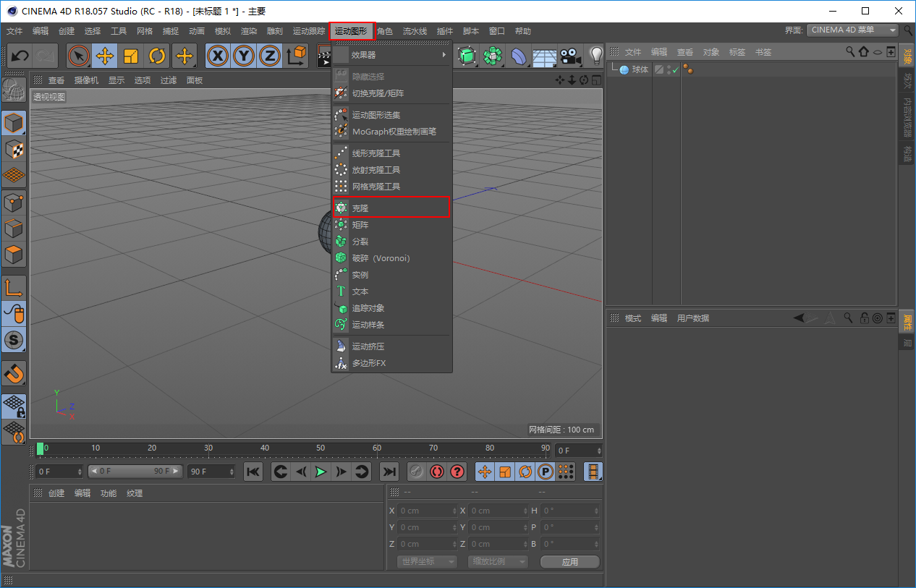Switch to 构造 side tab
The height and width of the screenshot is (588, 916).
coord(907,154)
